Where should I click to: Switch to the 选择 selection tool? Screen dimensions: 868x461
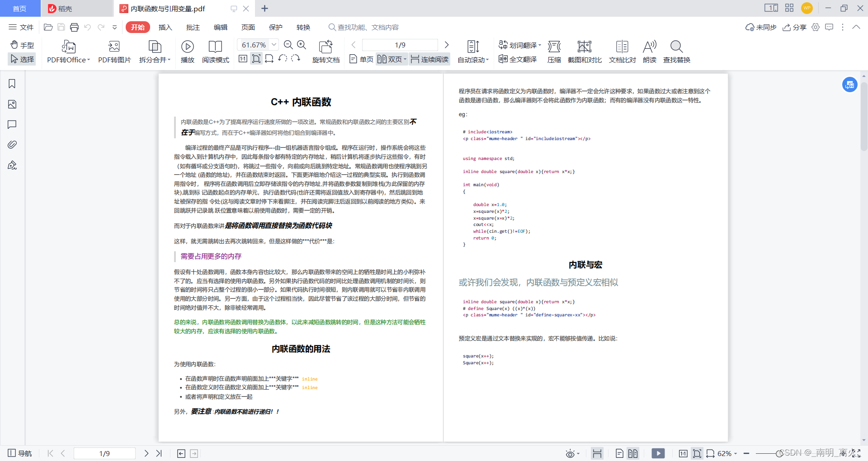pos(22,59)
